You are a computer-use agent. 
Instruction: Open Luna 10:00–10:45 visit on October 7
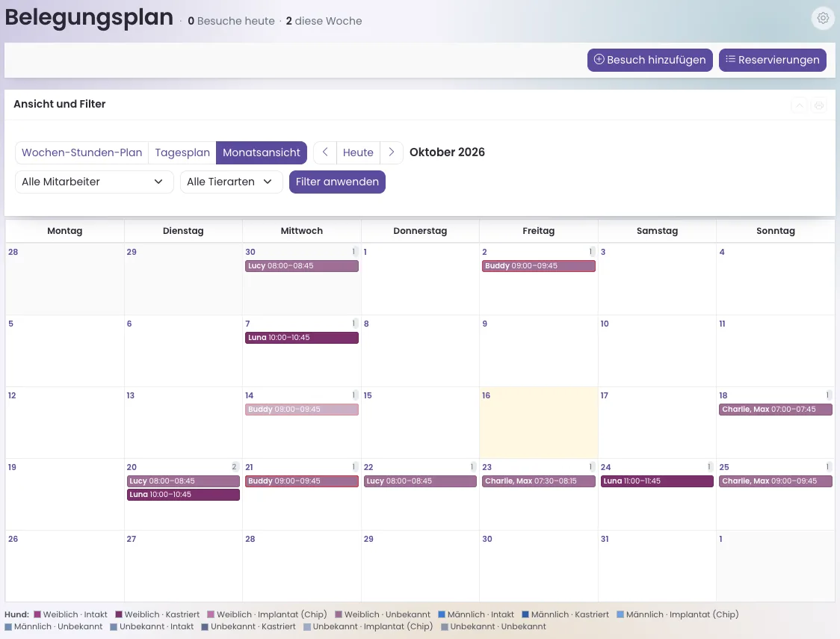pos(302,338)
